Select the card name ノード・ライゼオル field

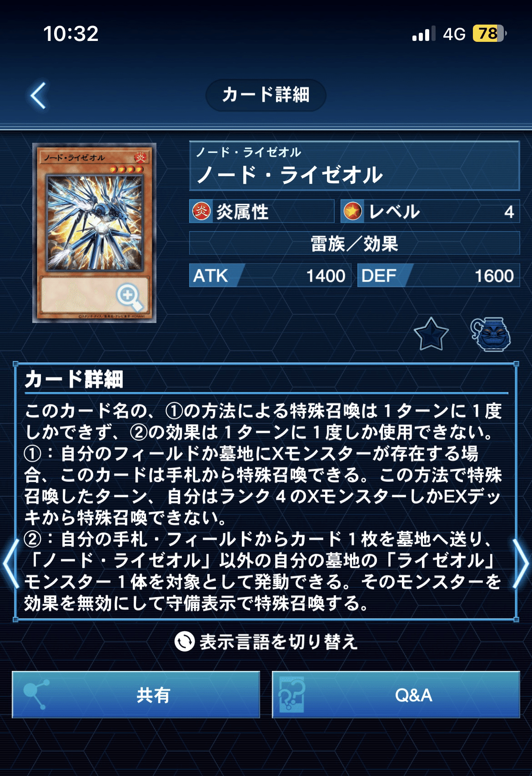tap(354, 166)
